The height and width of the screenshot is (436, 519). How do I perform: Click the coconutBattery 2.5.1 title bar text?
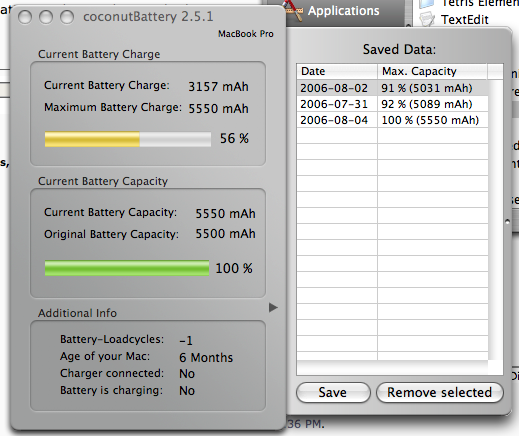coord(148,17)
